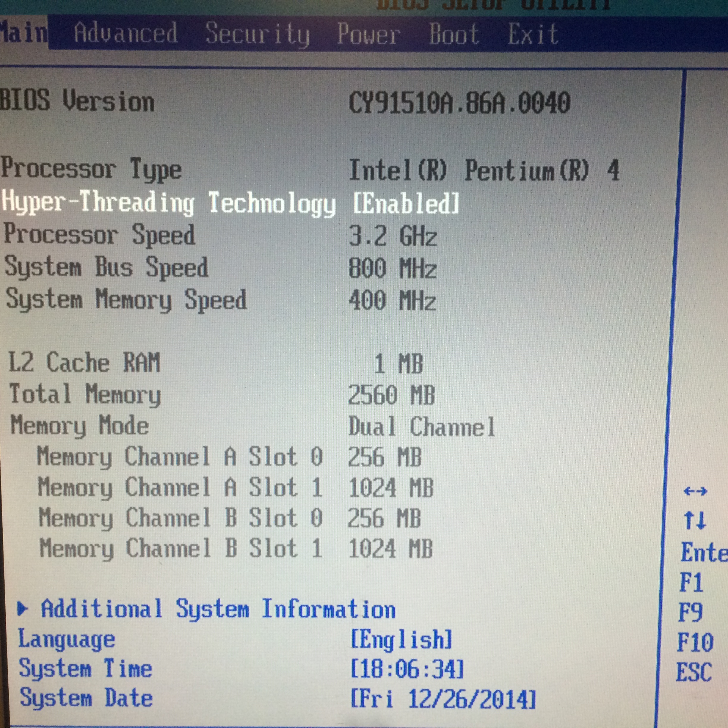This screenshot has height=728, width=728.
Task: Click the System Time label
Action: tap(86, 669)
